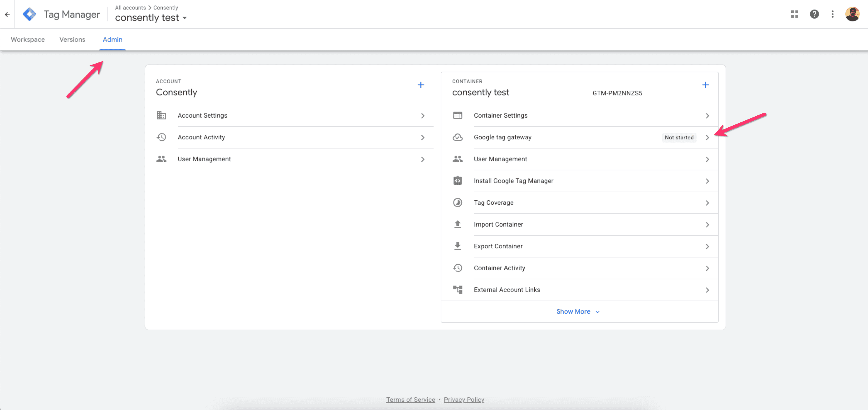Click the Import Container upload icon
The height and width of the screenshot is (410, 868).
[457, 224]
